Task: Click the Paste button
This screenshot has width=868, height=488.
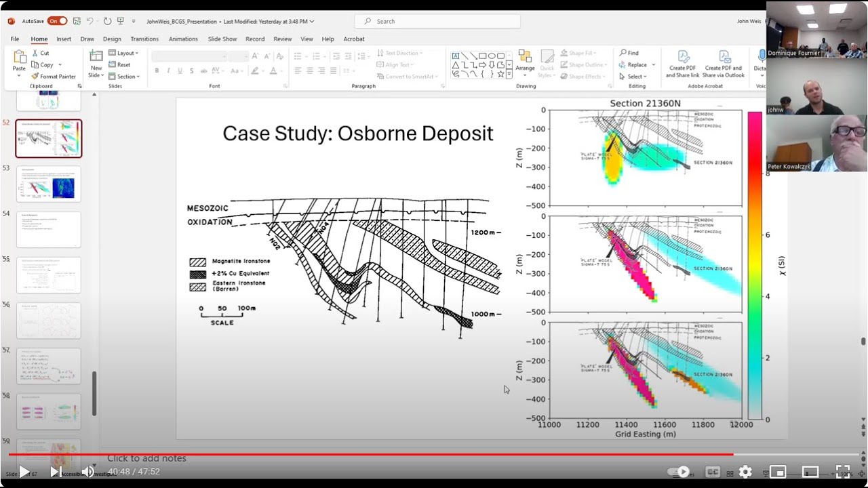Action: click(19, 62)
